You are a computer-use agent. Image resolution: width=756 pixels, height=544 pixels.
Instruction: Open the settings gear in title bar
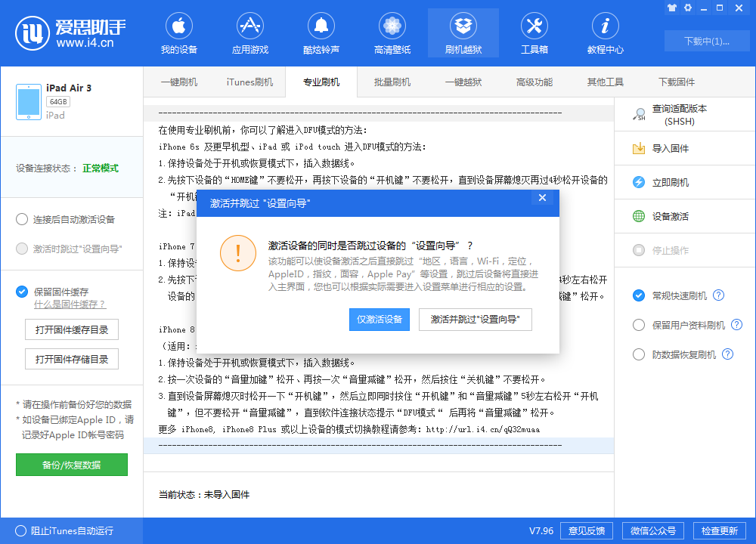point(687,8)
